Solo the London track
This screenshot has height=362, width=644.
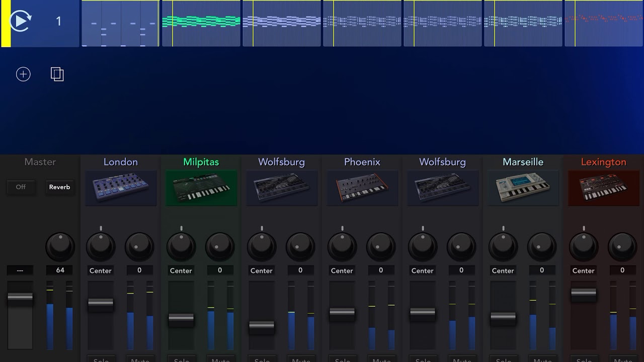pos(101,359)
